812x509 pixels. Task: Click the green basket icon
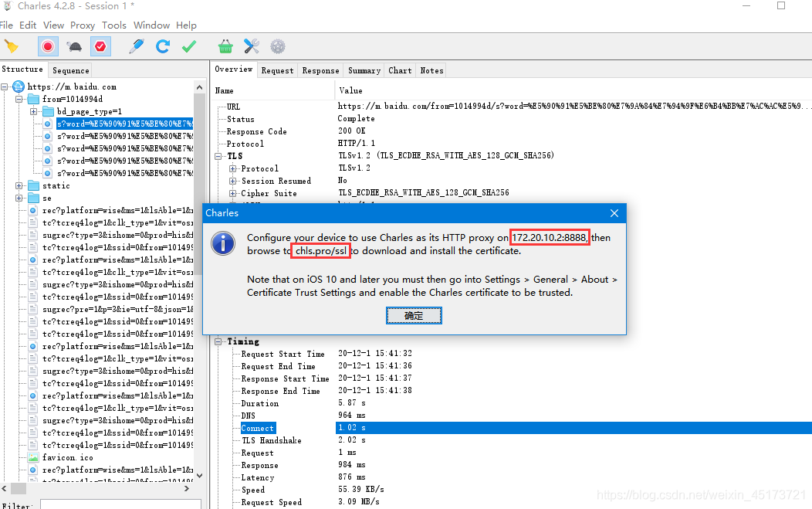click(x=225, y=46)
